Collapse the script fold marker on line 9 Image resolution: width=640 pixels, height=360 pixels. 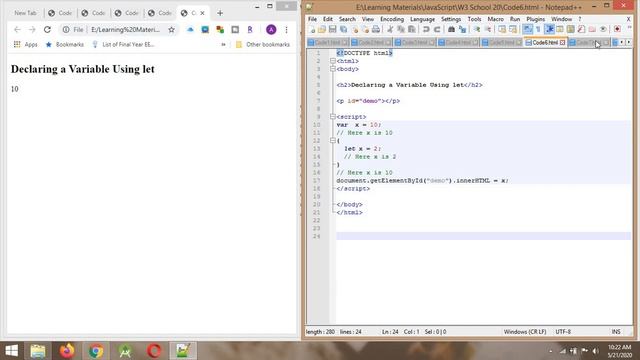click(x=333, y=117)
